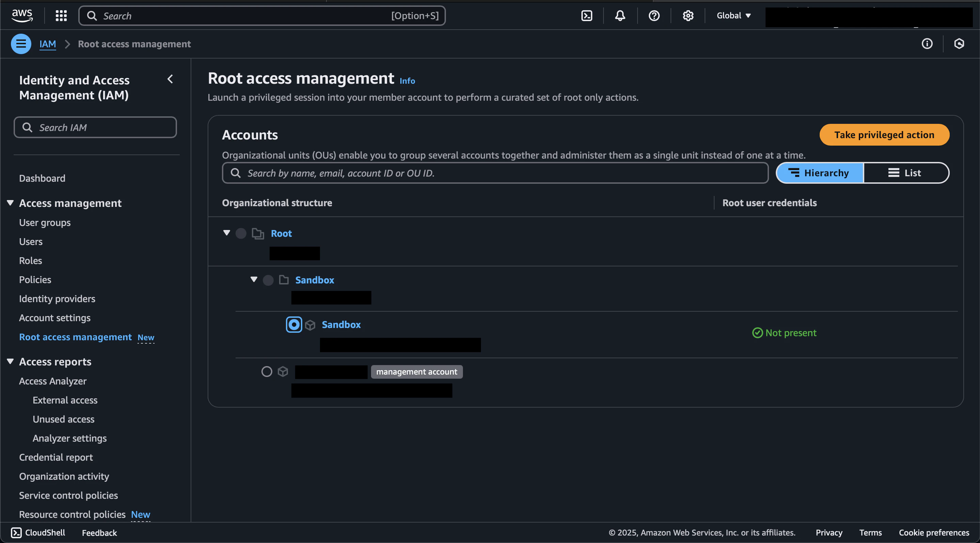The image size is (980, 543).
Task: Open Account settings
Action: tap(55, 318)
